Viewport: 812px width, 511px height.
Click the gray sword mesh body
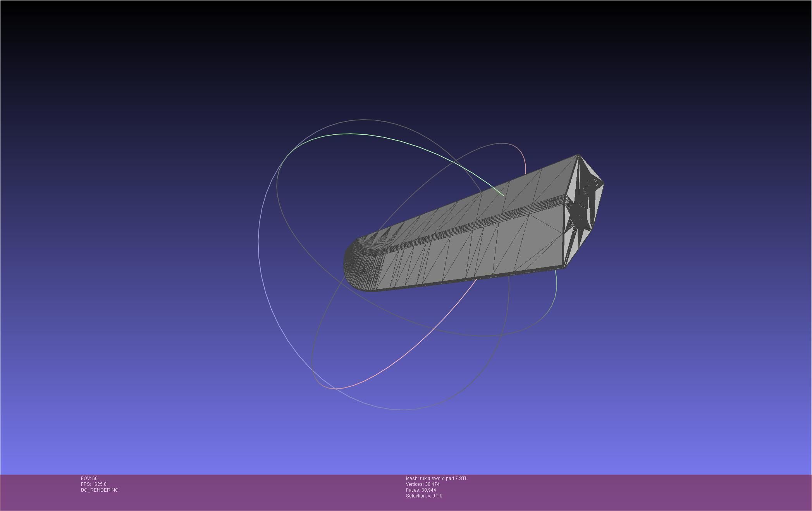coord(473,232)
